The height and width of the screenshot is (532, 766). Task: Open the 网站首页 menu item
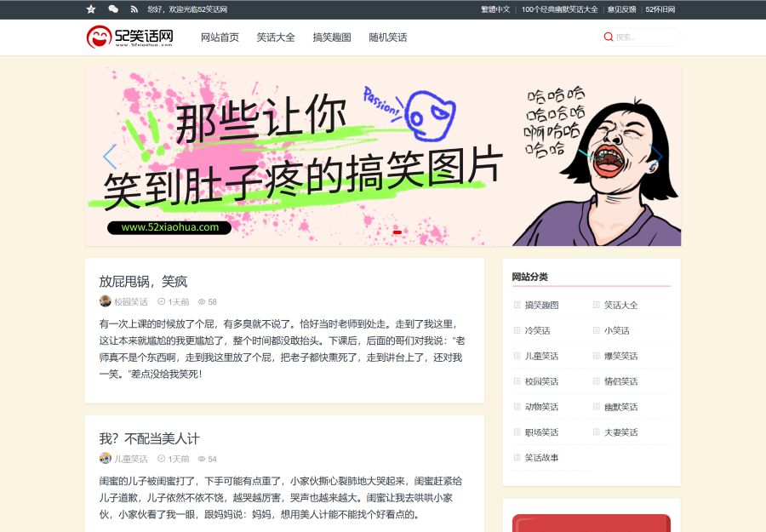pos(219,37)
